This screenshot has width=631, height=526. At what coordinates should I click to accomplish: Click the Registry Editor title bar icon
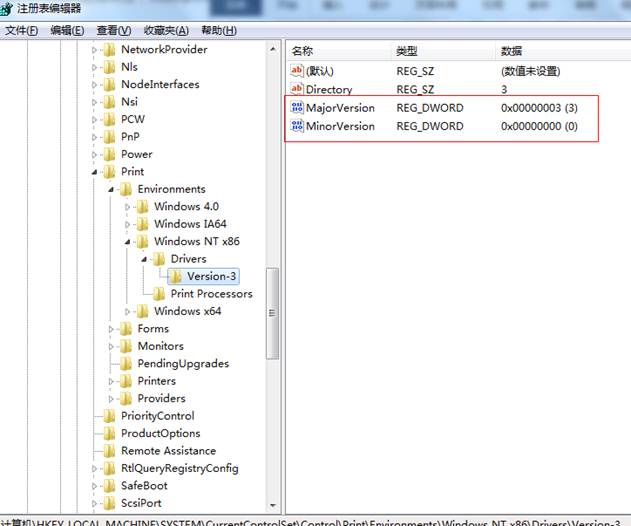[x=10, y=9]
